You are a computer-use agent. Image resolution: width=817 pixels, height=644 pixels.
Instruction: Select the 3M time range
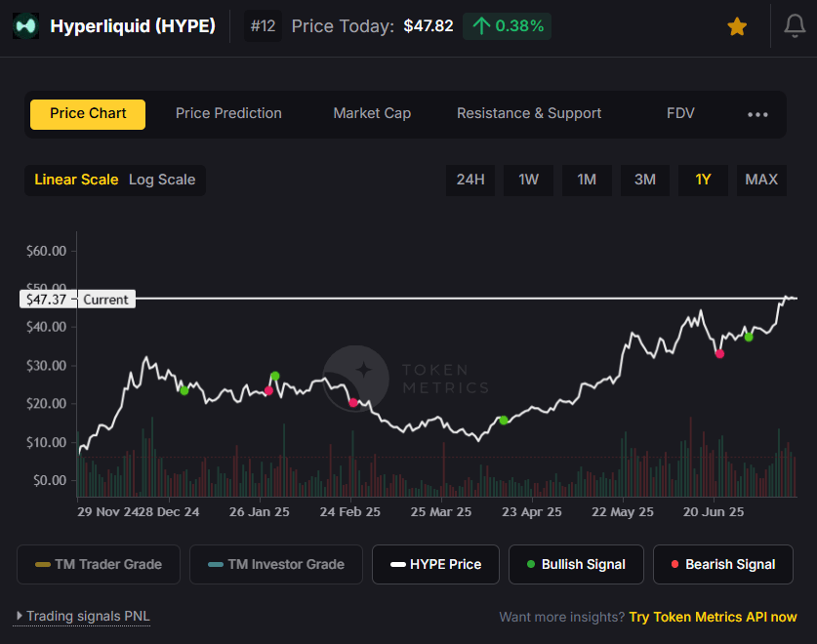tap(645, 180)
